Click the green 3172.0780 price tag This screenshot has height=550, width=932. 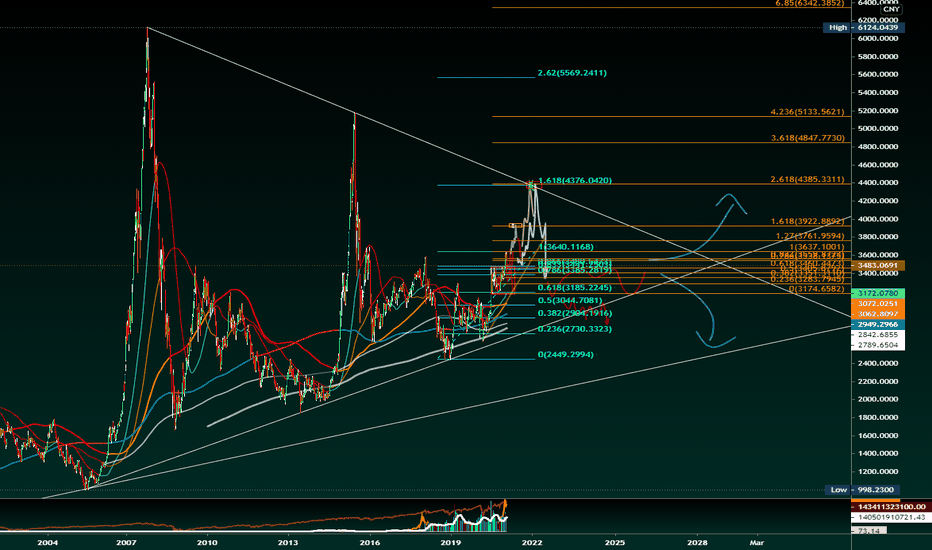(x=878, y=293)
